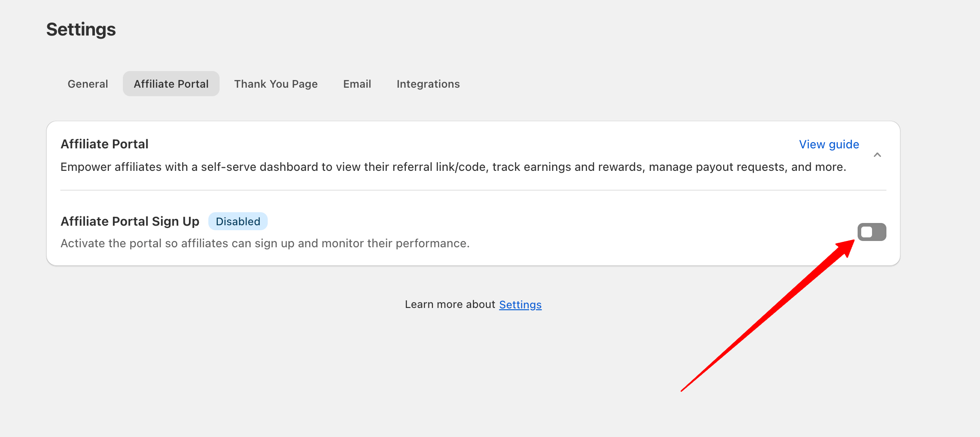Viewport: 980px width, 437px height.
Task: Click the Affiliate Portal Sign Up heading
Action: tap(130, 222)
